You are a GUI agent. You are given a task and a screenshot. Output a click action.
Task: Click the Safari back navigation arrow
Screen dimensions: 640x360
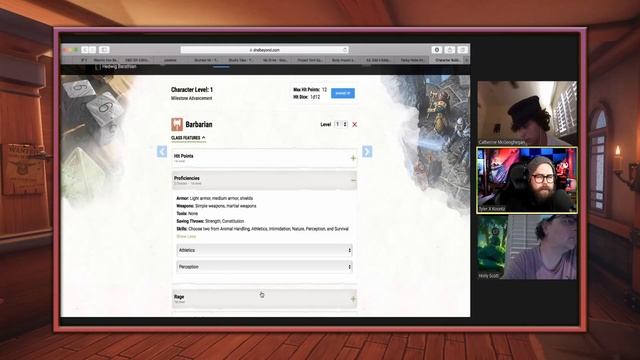click(85, 50)
